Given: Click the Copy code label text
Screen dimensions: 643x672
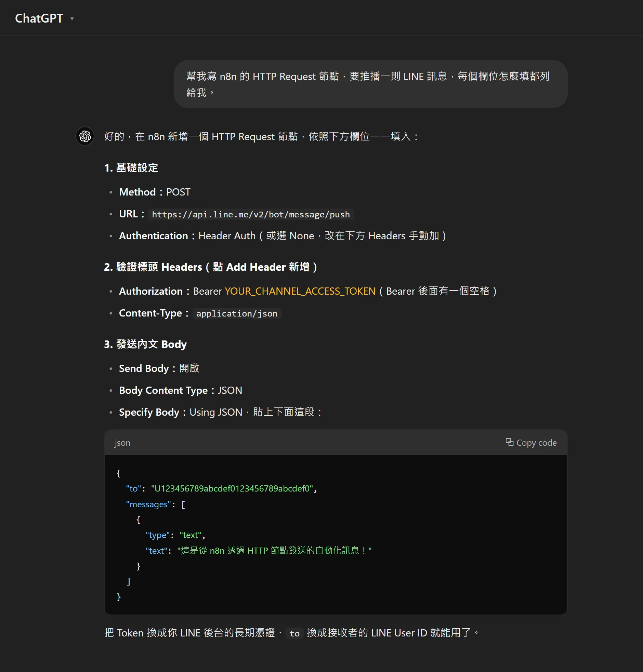Looking at the screenshot, I should [536, 443].
